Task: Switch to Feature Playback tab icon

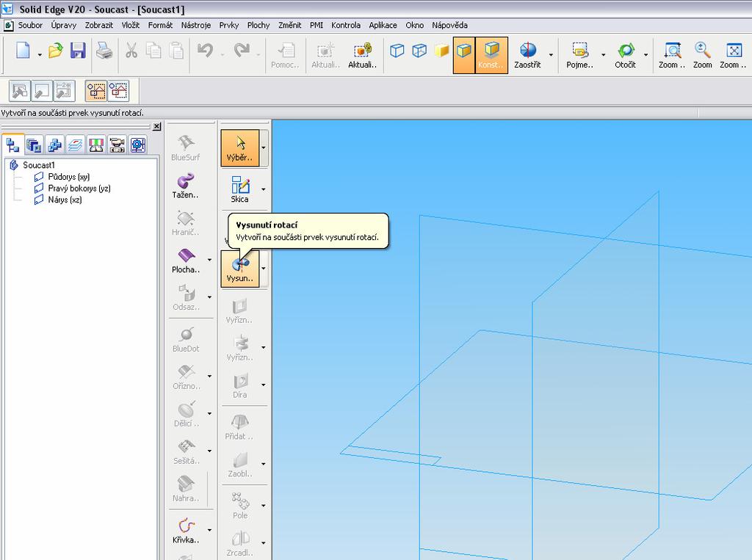Action: tap(117, 145)
